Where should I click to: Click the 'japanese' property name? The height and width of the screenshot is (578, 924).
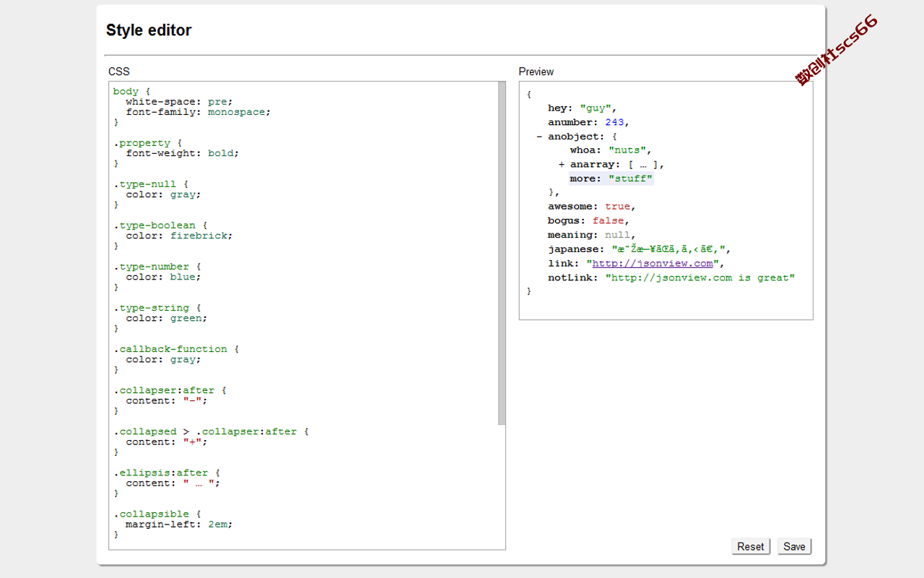click(x=573, y=249)
